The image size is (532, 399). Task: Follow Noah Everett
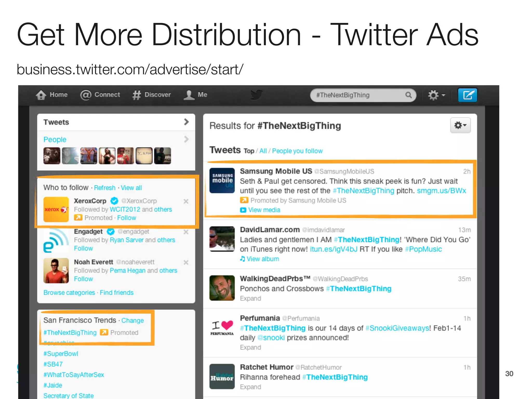point(83,279)
